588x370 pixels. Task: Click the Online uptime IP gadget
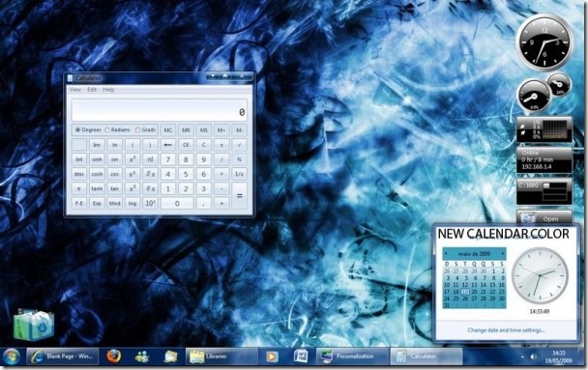coord(544,160)
